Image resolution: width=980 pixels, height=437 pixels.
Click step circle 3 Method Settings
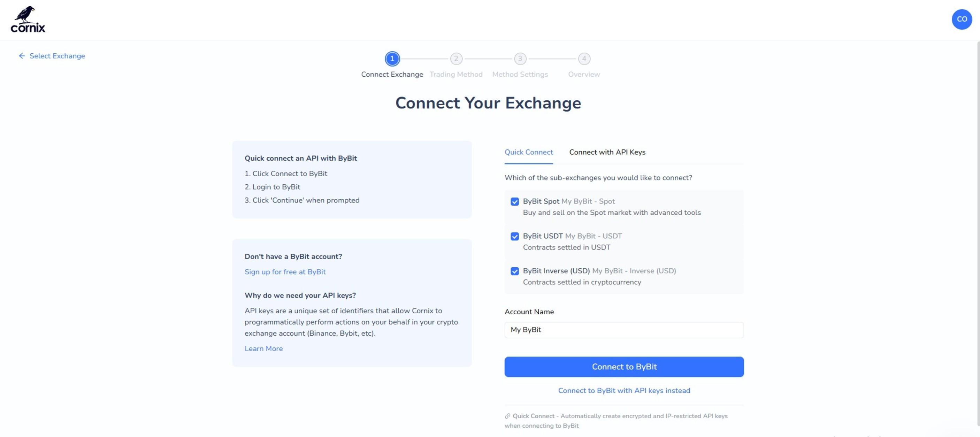click(520, 59)
